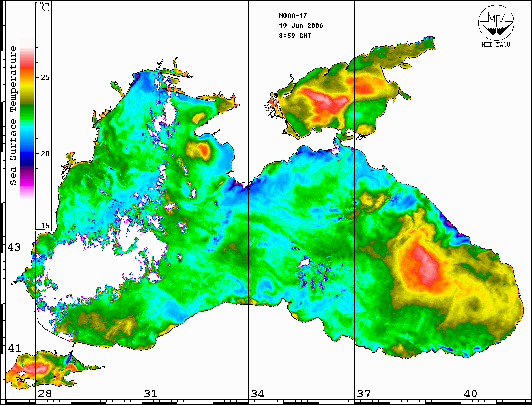The height and width of the screenshot is (405, 532).
Task: Click the date text 19 Jun 2006
Action: [301, 26]
